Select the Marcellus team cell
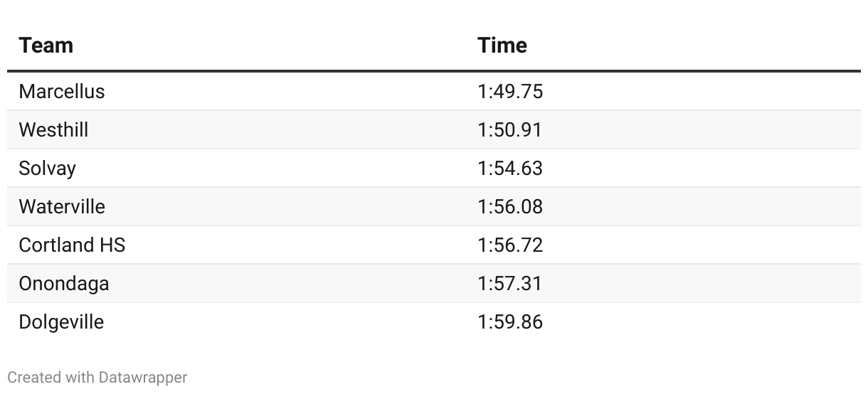The width and height of the screenshot is (868, 394). coord(62,92)
